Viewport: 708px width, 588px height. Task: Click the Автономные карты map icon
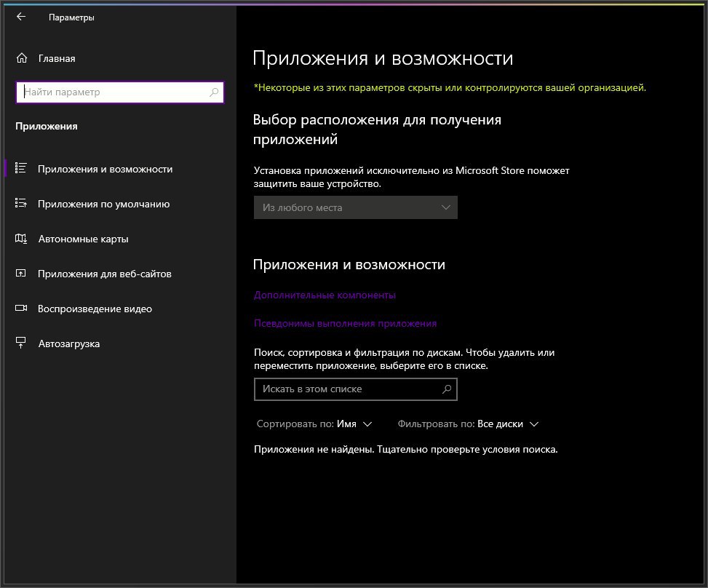click(x=21, y=239)
